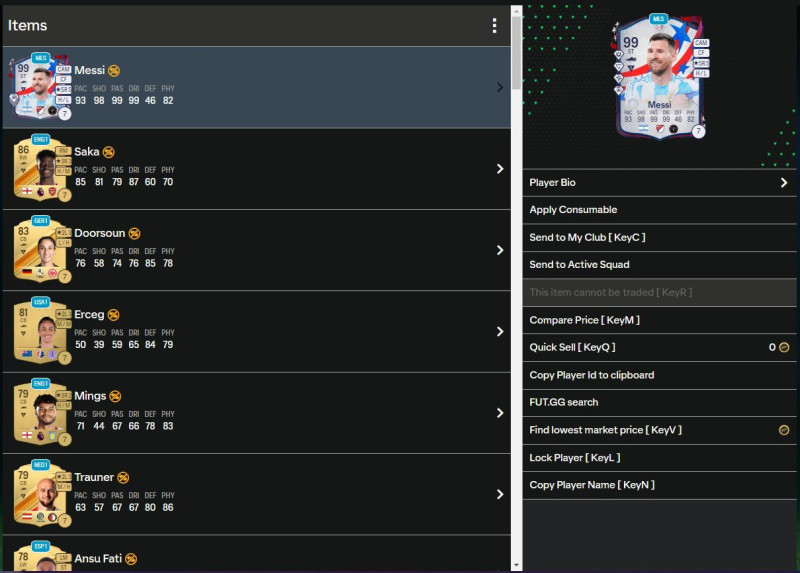Click the items list scrollbar thumb
Screen dimensions: 800x573
[516, 53]
